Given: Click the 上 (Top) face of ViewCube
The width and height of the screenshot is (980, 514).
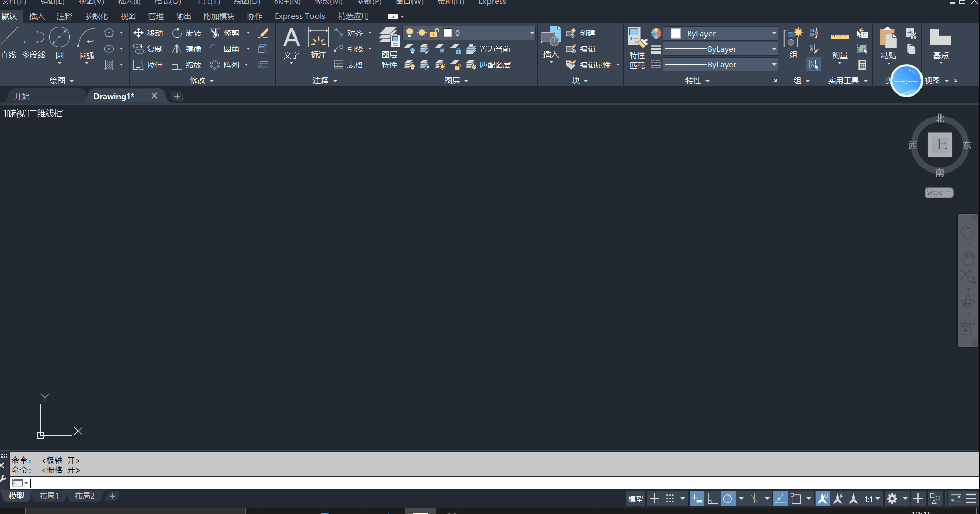Looking at the screenshot, I should (x=939, y=145).
